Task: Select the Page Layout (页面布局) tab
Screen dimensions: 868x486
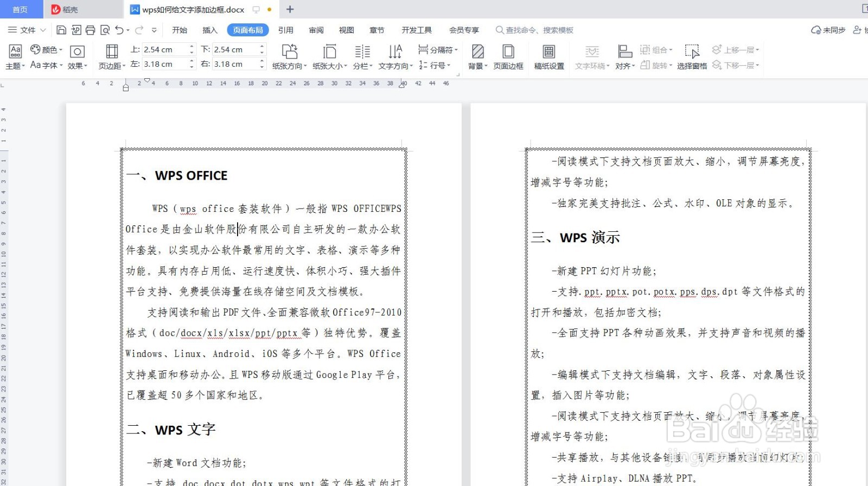Action: (248, 30)
